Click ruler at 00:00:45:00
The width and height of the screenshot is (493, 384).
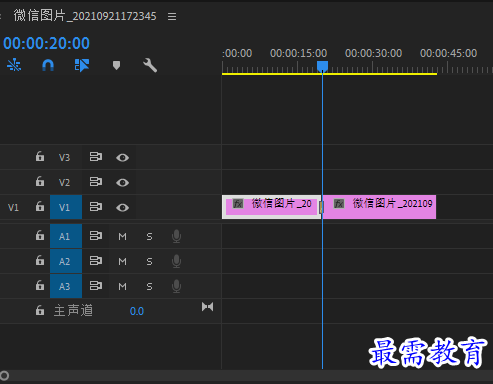click(x=448, y=53)
